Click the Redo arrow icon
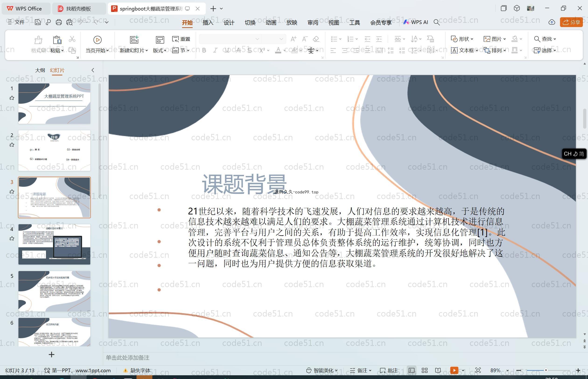 pyautogui.click(x=96, y=22)
